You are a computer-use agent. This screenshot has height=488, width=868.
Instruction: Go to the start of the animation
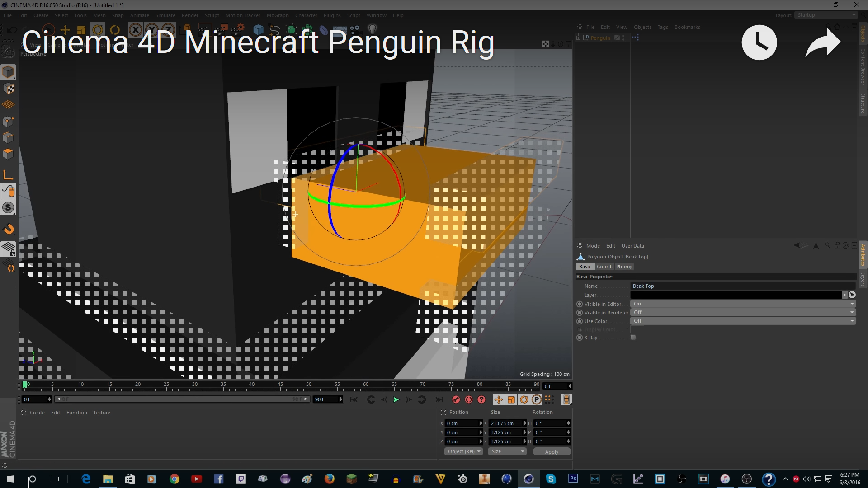pos(354,399)
